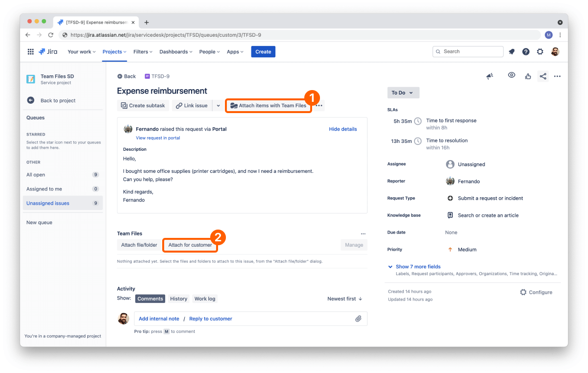
Task: Click Attach for customer button
Action: 190,245
